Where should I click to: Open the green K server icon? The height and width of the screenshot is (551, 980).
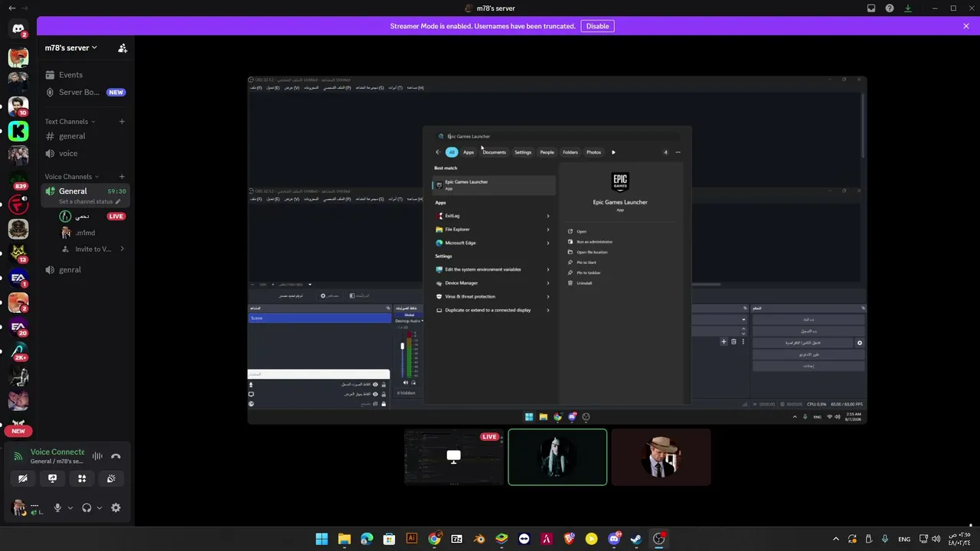18,131
